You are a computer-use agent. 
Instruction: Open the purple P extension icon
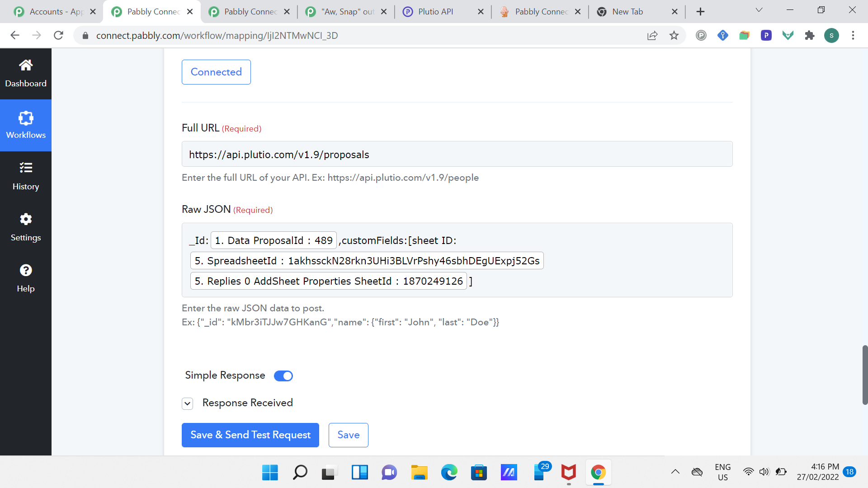(766, 35)
